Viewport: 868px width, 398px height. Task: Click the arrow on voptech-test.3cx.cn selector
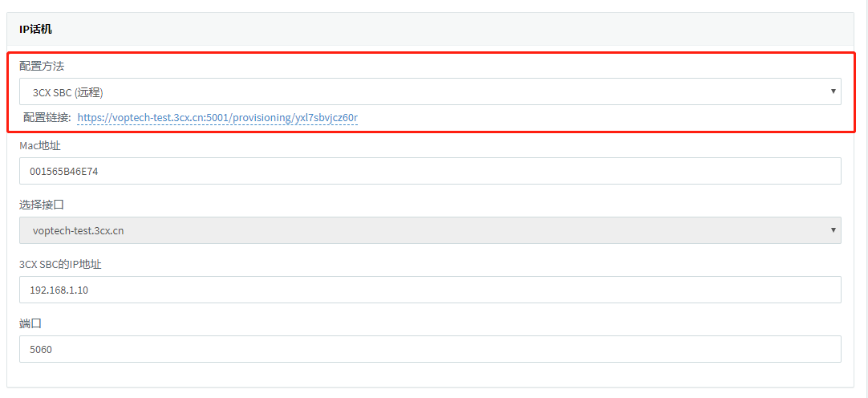[834, 230]
